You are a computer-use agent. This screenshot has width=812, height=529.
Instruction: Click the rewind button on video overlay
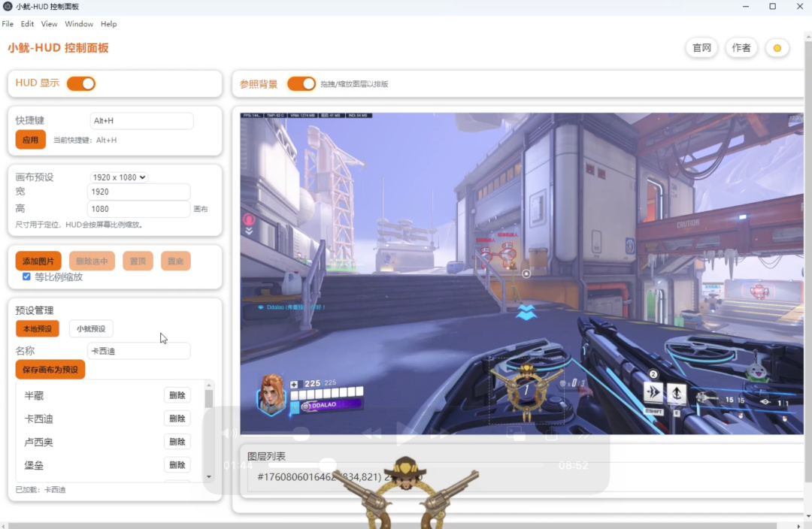coord(372,434)
